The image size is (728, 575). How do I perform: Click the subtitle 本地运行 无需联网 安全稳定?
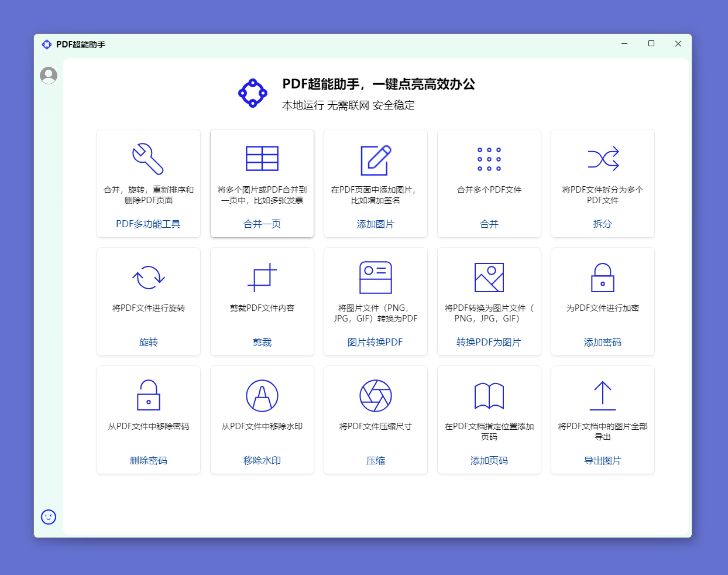point(349,105)
